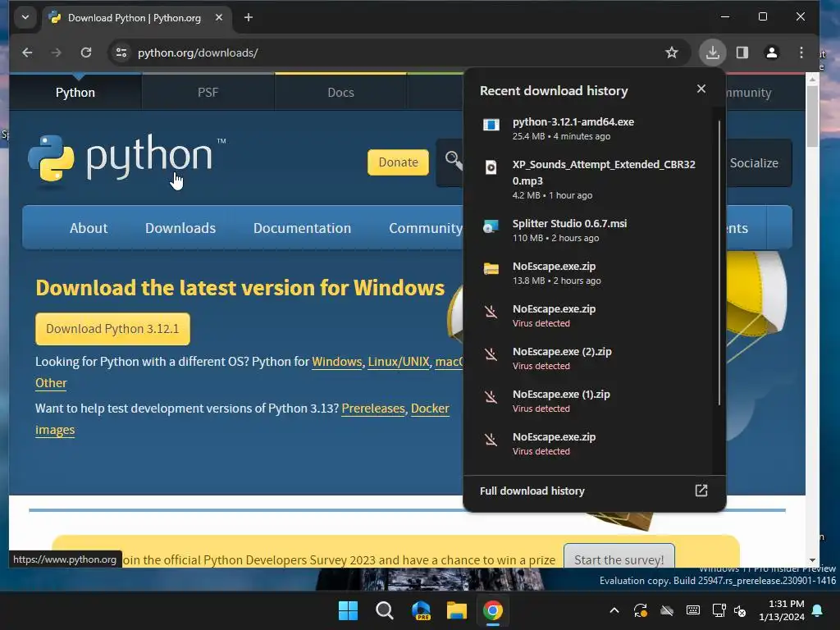Click Download Python 3.12.1 button

point(112,329)
